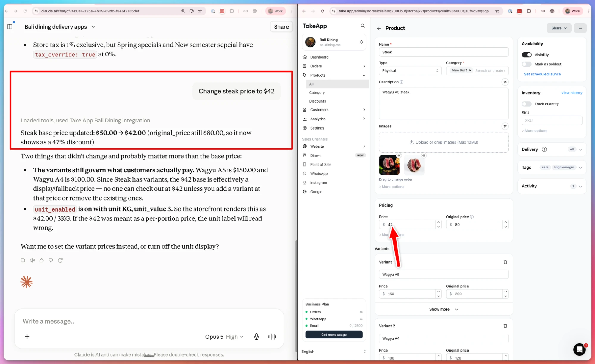Open the three-dot more menu on Product page
Screen dimensions: 595x364
(580, 28)
